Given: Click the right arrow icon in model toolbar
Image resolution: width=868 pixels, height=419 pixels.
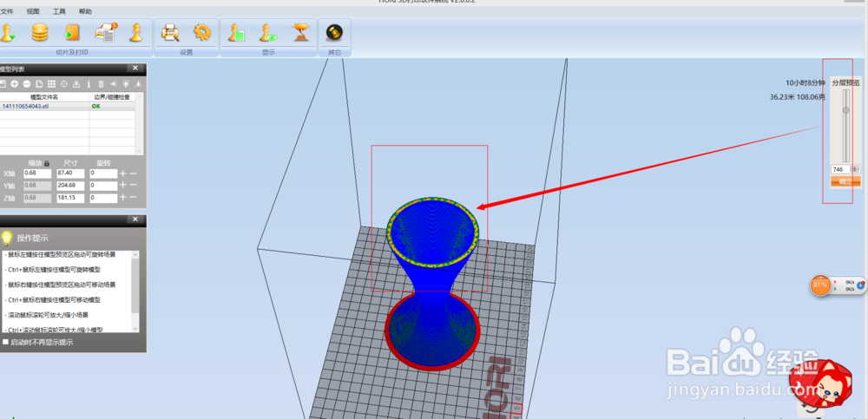Looking at the screenshot, I should [114, 84].
